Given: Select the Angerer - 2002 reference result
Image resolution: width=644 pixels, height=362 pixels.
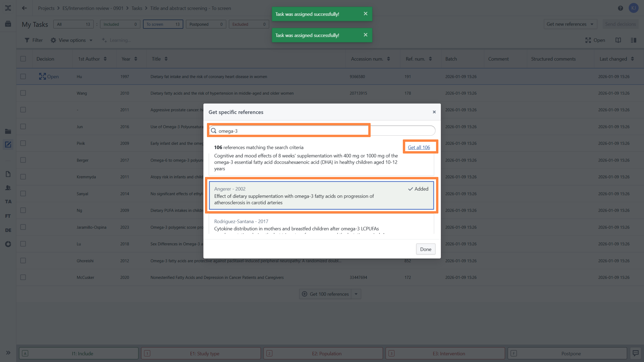Looking at the screenshot, I should click(x=321, y=195).
